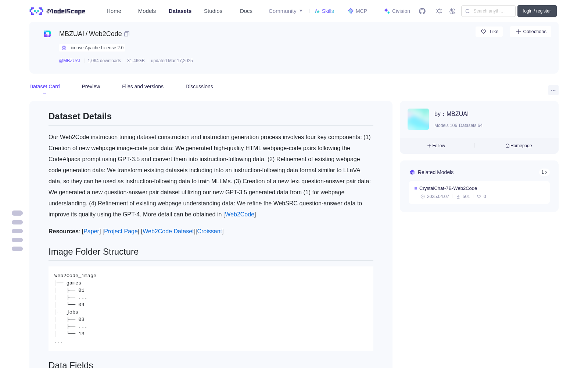Open Datasets in the top navigation
This screenshot has height=368, width=588.
[180, 11]
